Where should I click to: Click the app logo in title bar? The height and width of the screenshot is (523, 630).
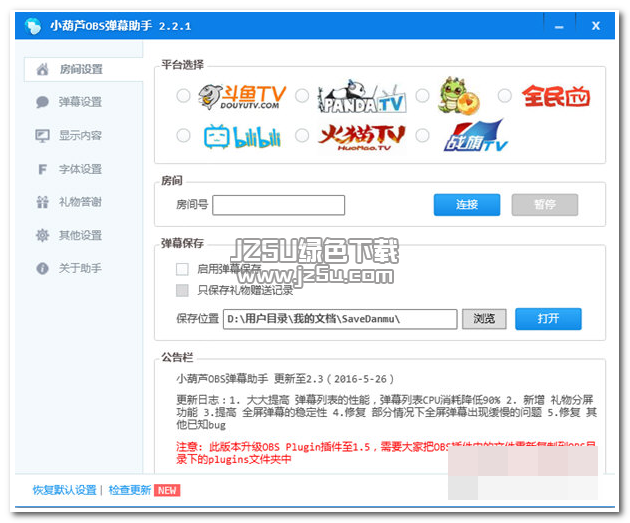coord(33,26)
